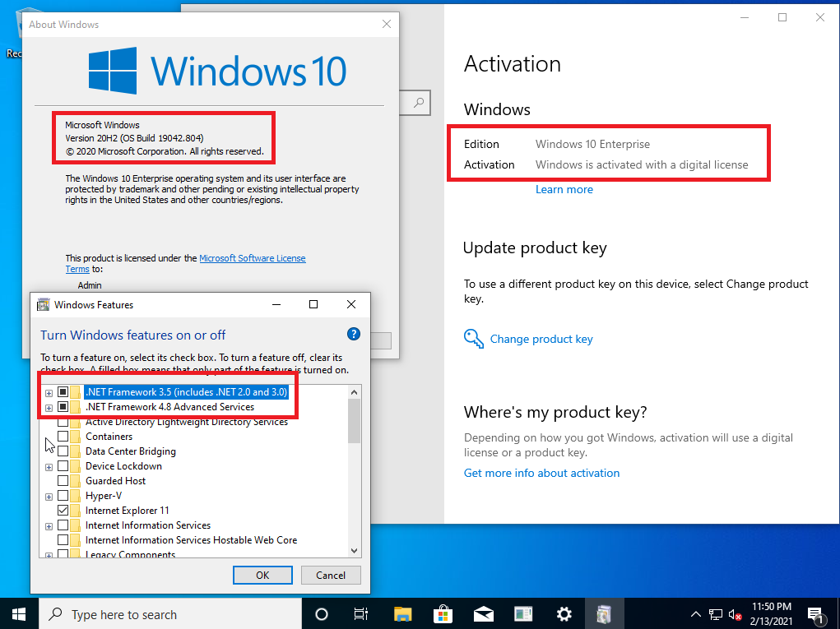Click the folder icon beside Device Lockdown

75,465
